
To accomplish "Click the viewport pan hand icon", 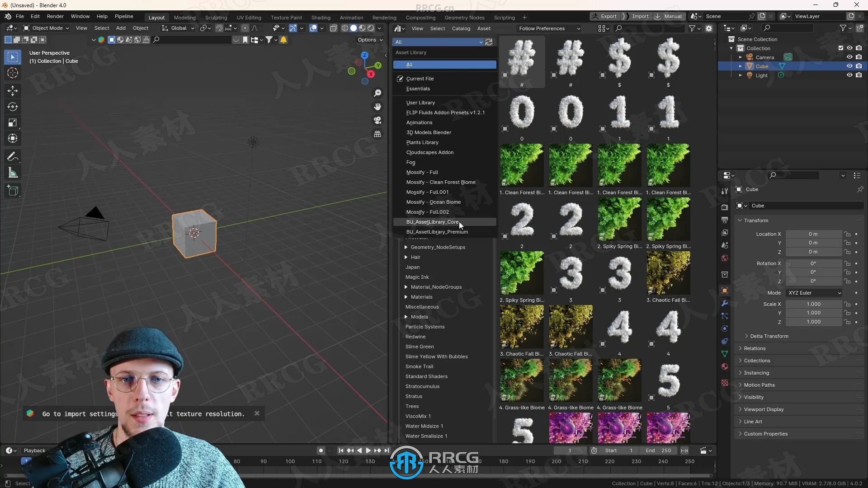I will (x=377, y=107).
